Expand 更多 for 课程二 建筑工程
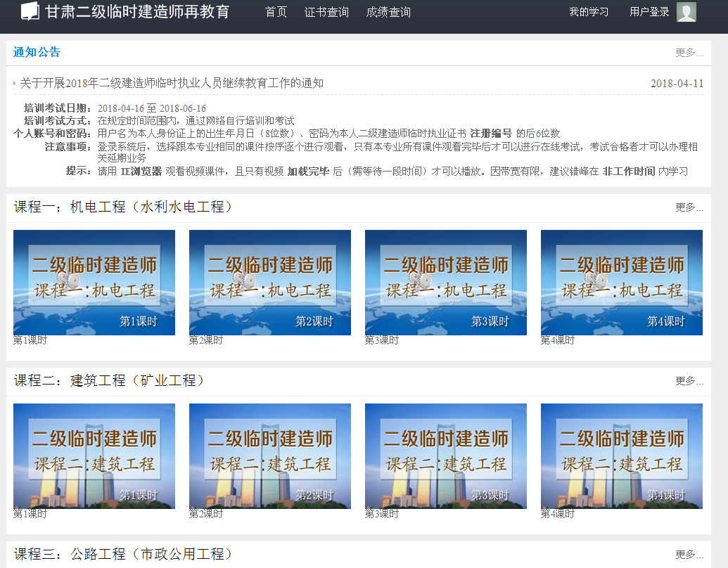The width and height of the screenshot is (728, 568). tap(689, 381)
